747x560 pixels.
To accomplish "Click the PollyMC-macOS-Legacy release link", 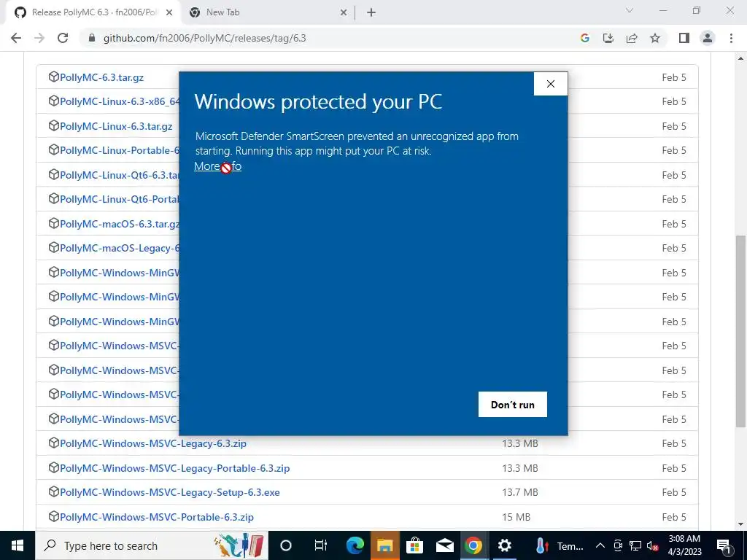I will point(120,248).
